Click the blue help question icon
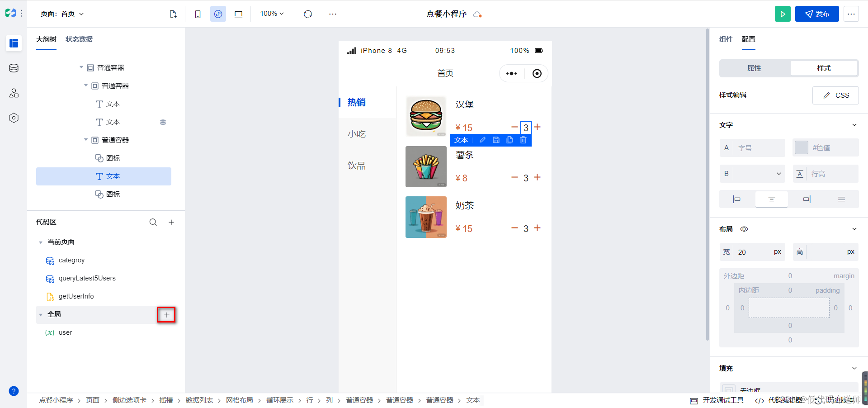 point(14,391)
